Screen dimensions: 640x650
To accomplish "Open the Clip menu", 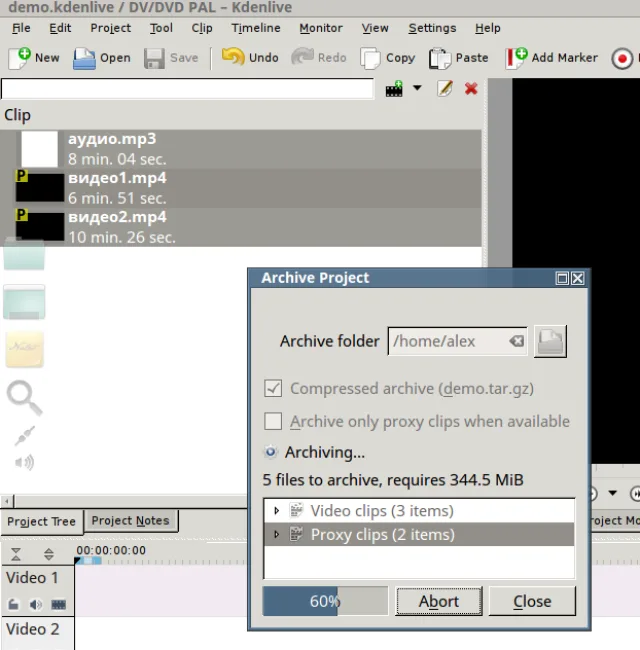I will pyautogui.click(x=201, y=28).
